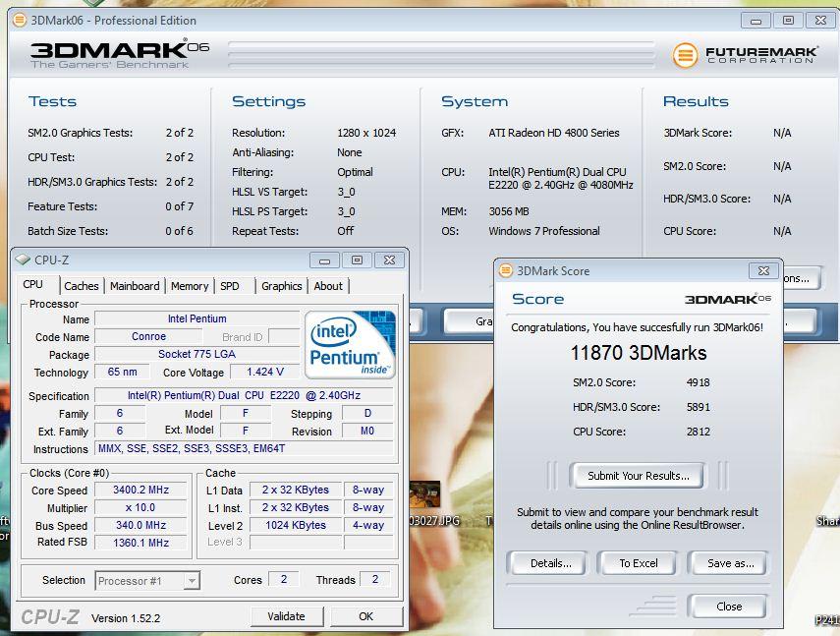Click the Bus Speed value 340.0 MHz

140,525
